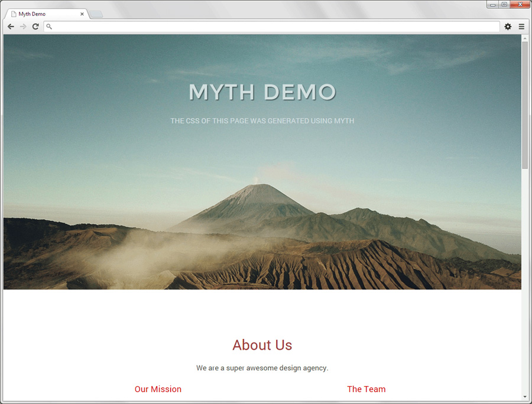The image size is (532, 404).
Task: Click the MYTH DEMO page title
Action: [x=262, y=92]
